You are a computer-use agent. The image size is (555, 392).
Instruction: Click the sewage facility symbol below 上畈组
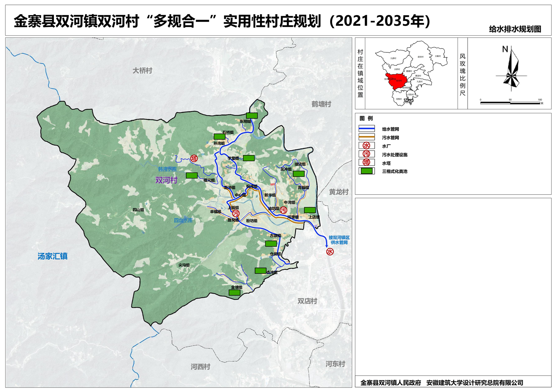pyautogui.click(x=236, y=213)
